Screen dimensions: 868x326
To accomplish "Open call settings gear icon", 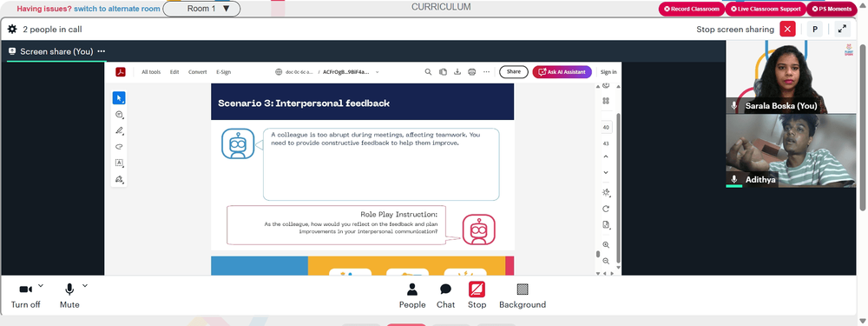I will click(12, 30).
